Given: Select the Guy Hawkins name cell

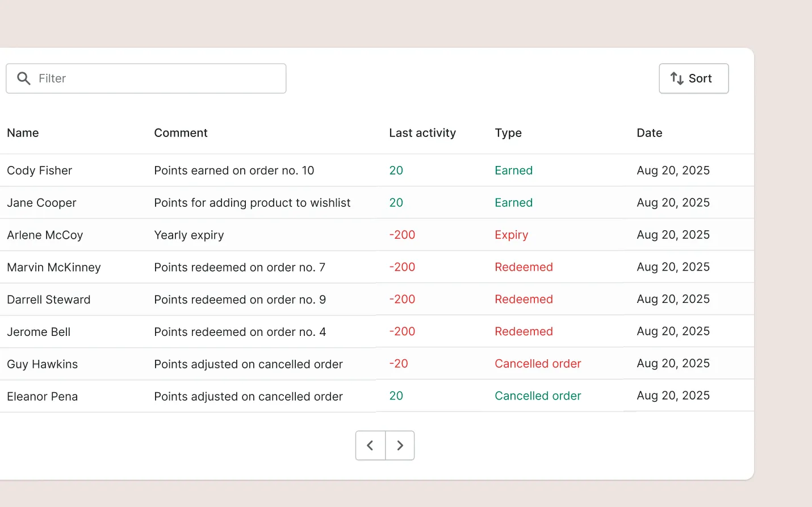Looking at the screenshot, I should (43, 364).
